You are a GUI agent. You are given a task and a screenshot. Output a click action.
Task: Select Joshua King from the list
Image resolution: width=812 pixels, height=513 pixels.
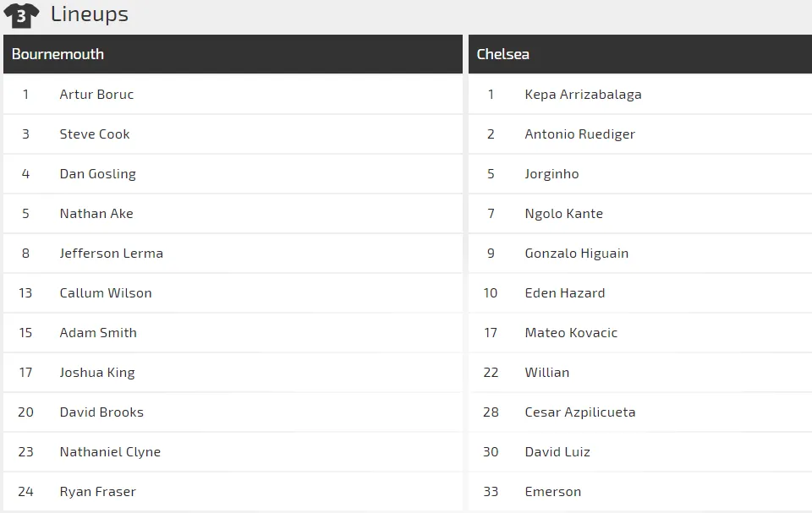click(97, 373)
